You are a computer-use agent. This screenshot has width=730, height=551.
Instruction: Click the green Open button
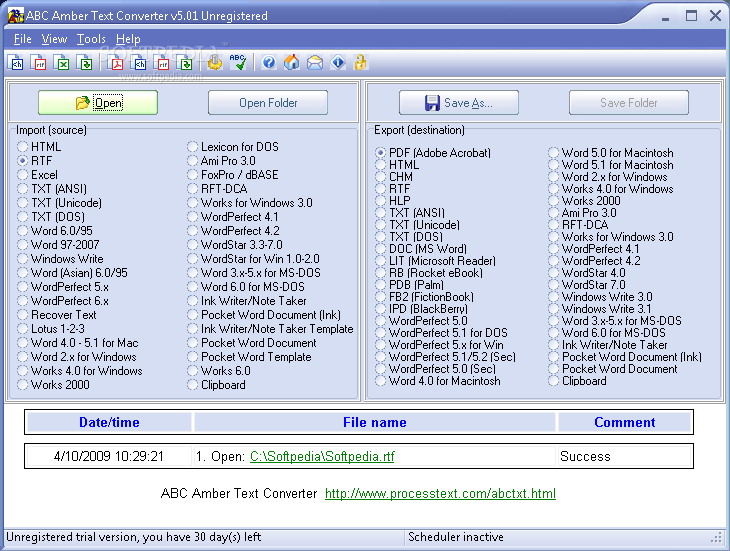click(98, 102)
